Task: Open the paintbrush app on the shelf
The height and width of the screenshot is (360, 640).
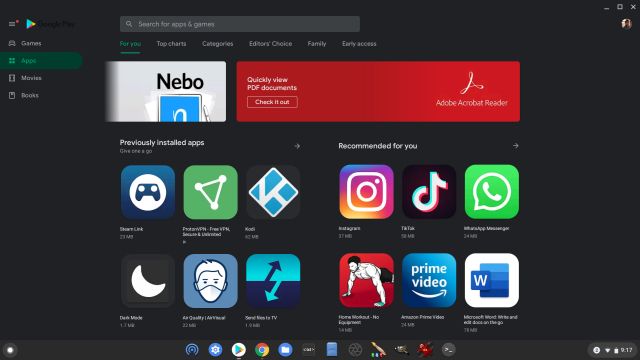Action: pyautogui.click(x=378, y=350)
